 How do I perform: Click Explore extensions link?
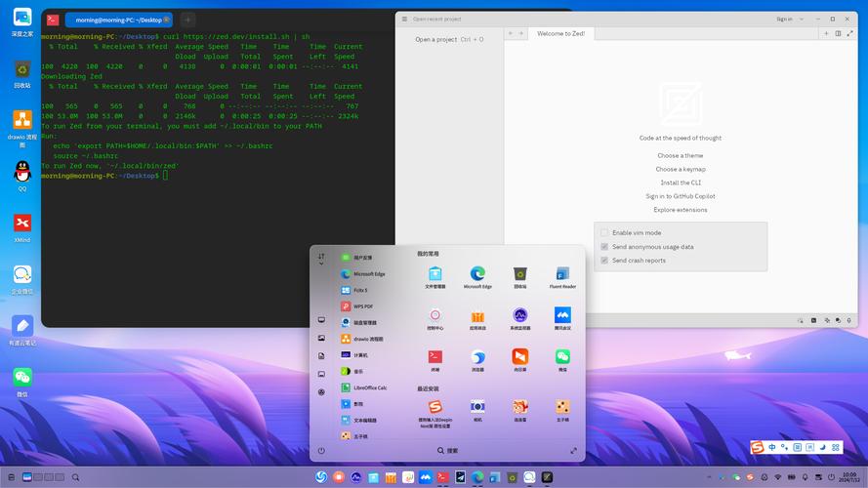(681, 210)
